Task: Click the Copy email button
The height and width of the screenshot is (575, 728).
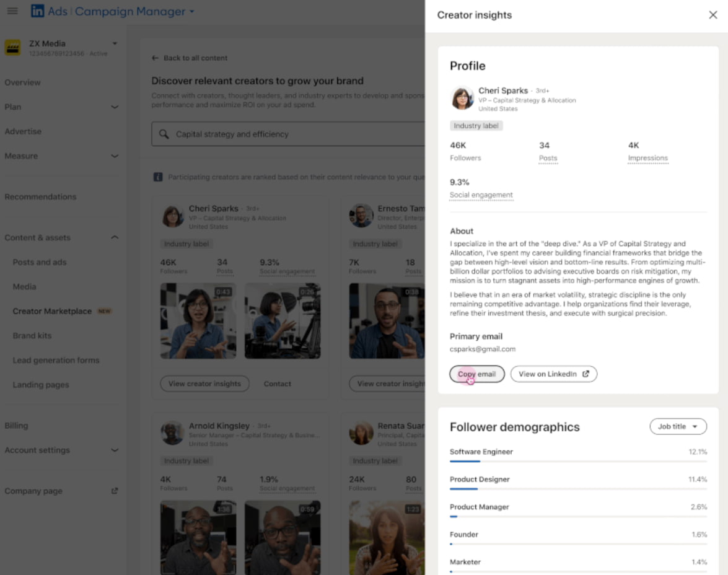Action: tap(477, 374)
